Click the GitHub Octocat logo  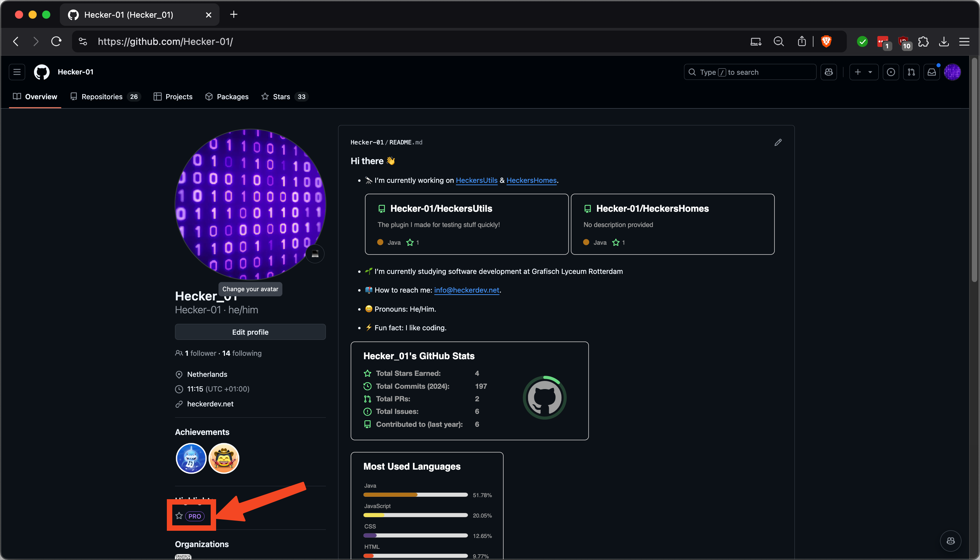tap(41, 72)
